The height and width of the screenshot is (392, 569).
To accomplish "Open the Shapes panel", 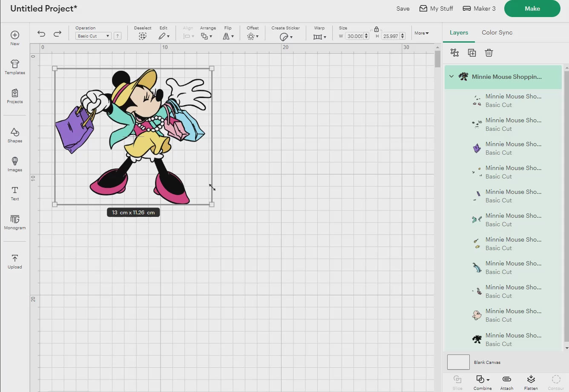I will coord(15,135).
